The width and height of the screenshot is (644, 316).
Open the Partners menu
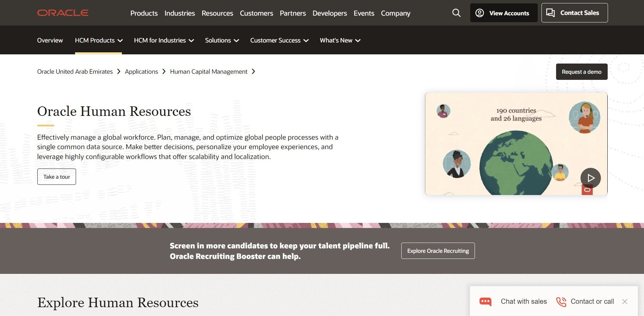[x=293, y=13]
